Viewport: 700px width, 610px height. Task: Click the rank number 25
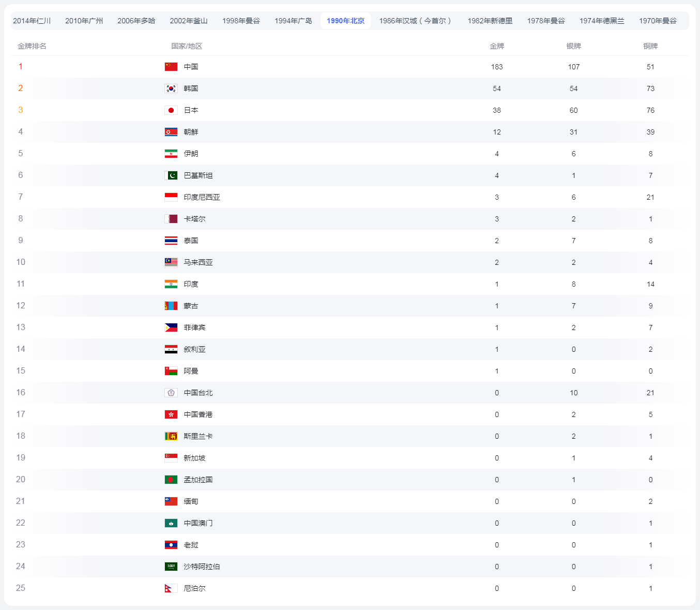(x=21, y=588)
